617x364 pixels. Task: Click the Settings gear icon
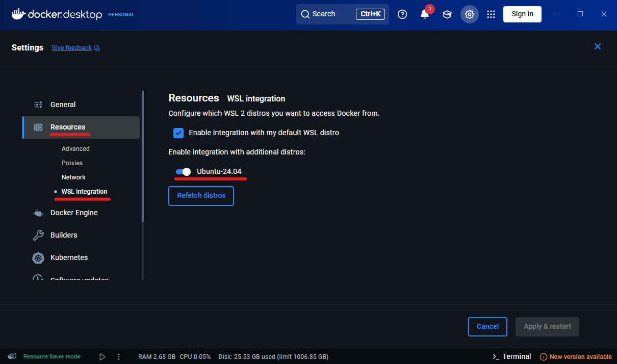pos(470,14)
